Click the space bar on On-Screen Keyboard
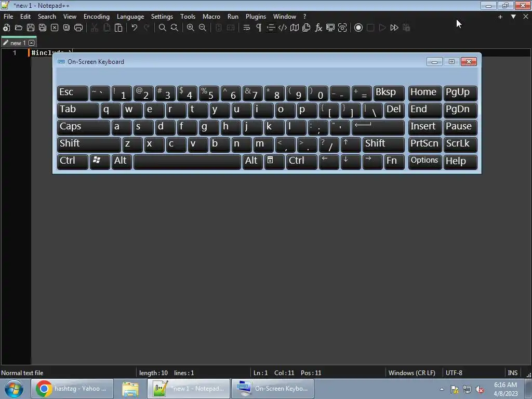The height and width of the screenshot is (399, 532). pyautogui.click(x=187, y=161)
